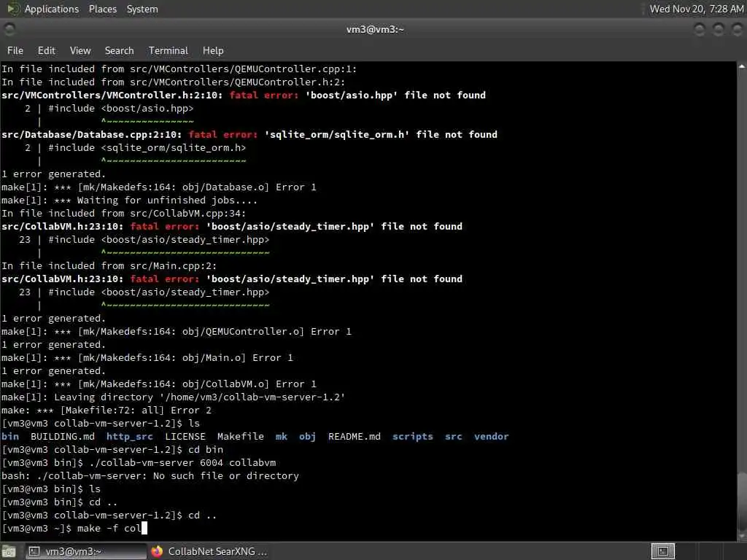This screenshot has height=560, width=747.
Task: Click the Applications menu logo icon
Action: 13,9
